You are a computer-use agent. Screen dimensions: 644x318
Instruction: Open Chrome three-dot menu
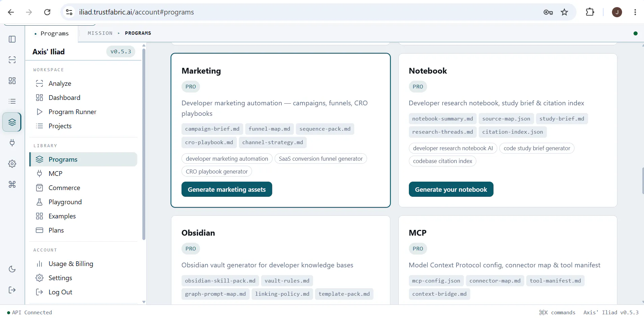point(635,12)
